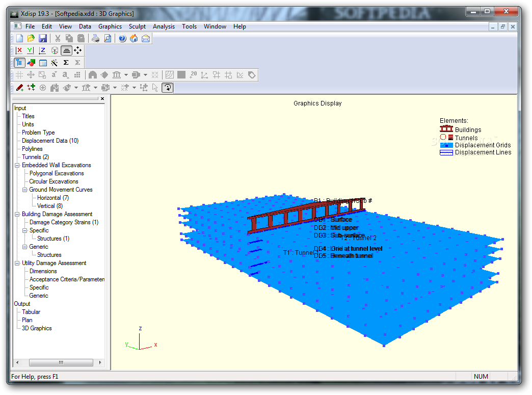
Task: Open the Edit menu
Action: point(47,27)
